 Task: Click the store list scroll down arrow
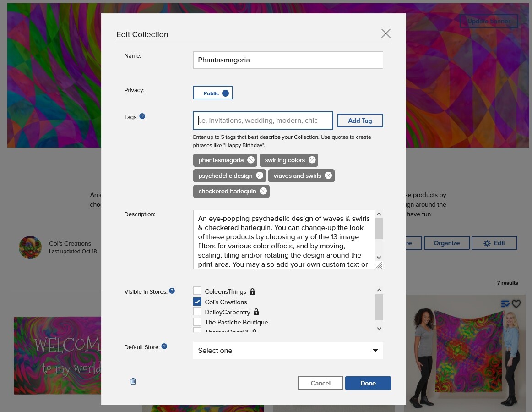pos(380,329)
